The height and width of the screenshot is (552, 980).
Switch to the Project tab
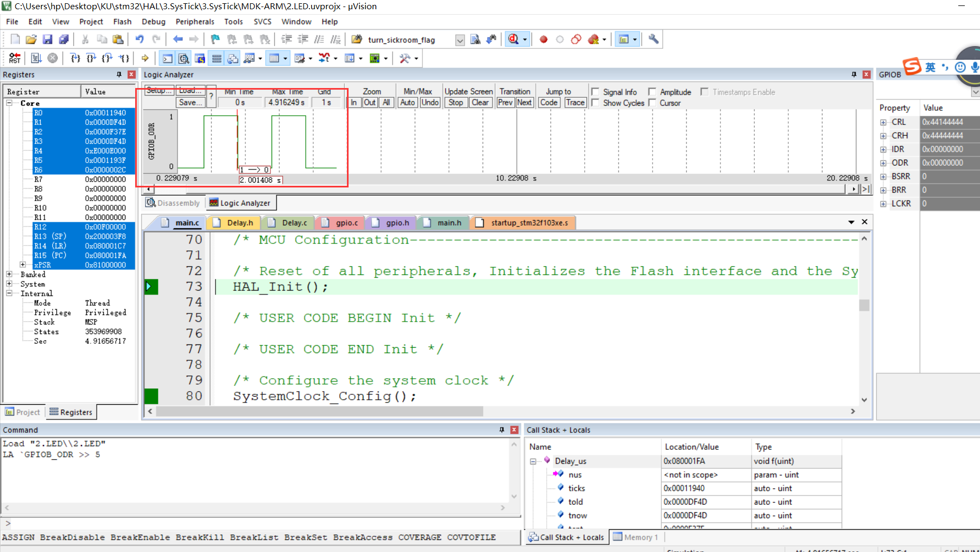pos(23,412)
